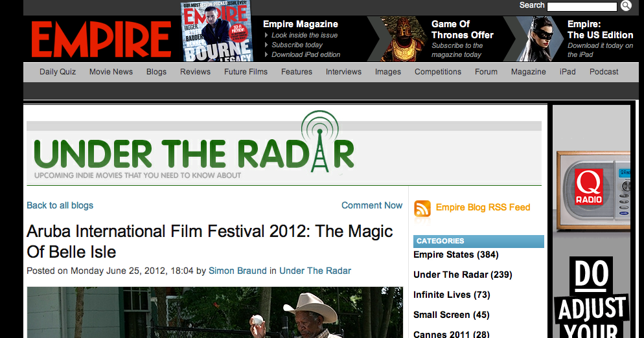Screen dimensions: 644x338
Task: Open the Podcast section
Action: coord(604,72)
